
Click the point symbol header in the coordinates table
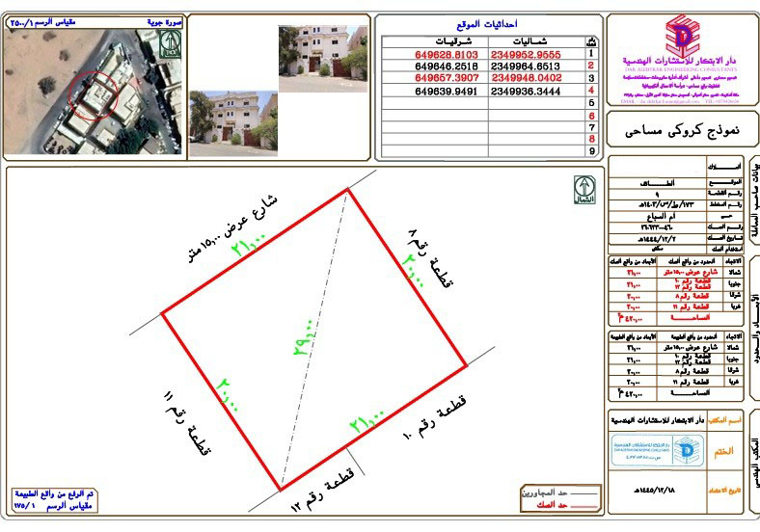[590, 42]
